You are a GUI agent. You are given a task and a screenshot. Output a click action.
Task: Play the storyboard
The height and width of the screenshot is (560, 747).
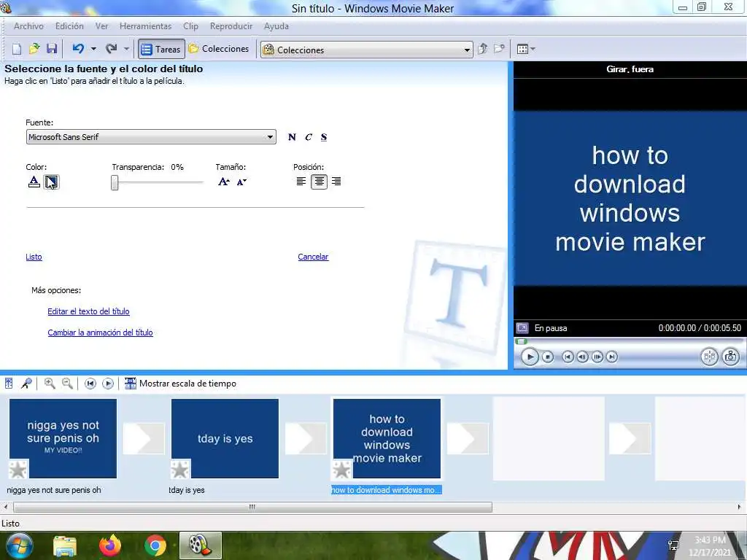[108, 384]
